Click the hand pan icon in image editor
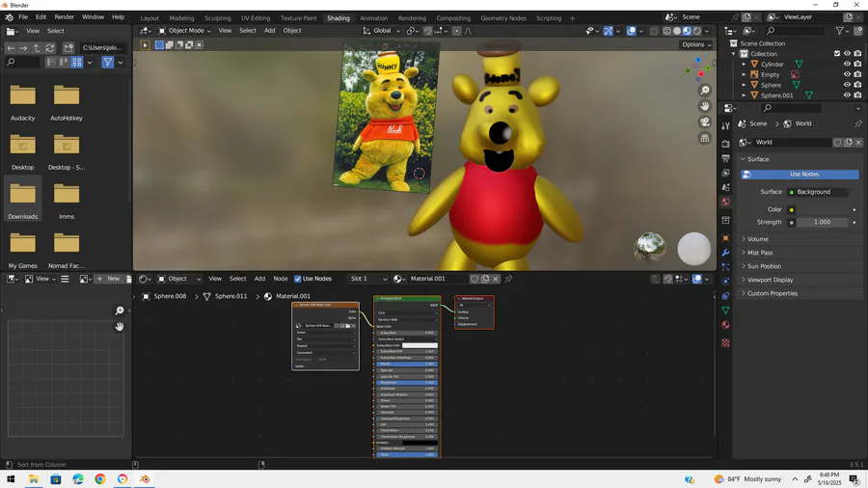 [x=119, y=326]
